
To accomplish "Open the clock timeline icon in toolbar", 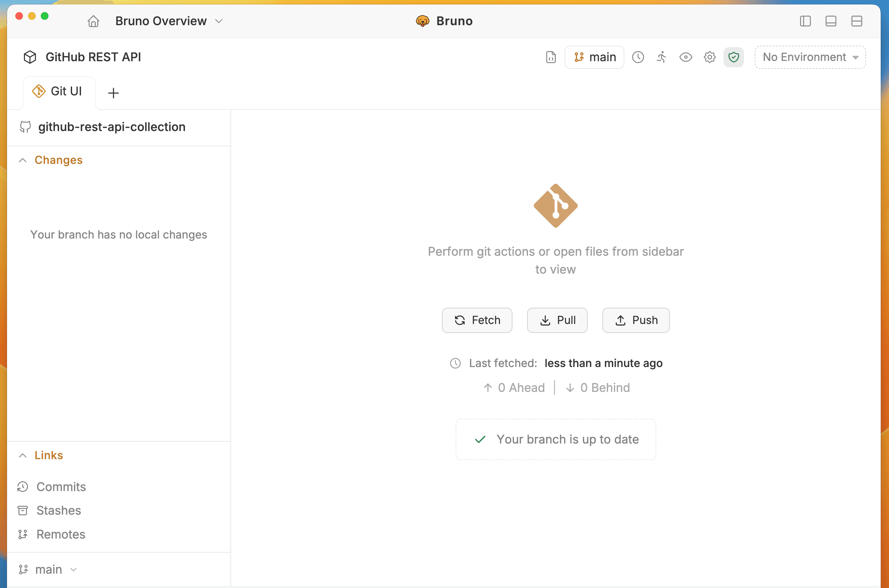I will pos(638,57).
